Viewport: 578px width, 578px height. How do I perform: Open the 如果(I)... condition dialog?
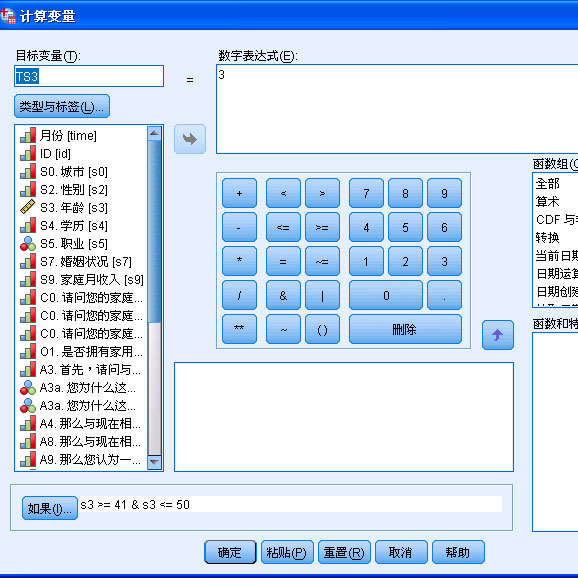[x=50, y=508]
